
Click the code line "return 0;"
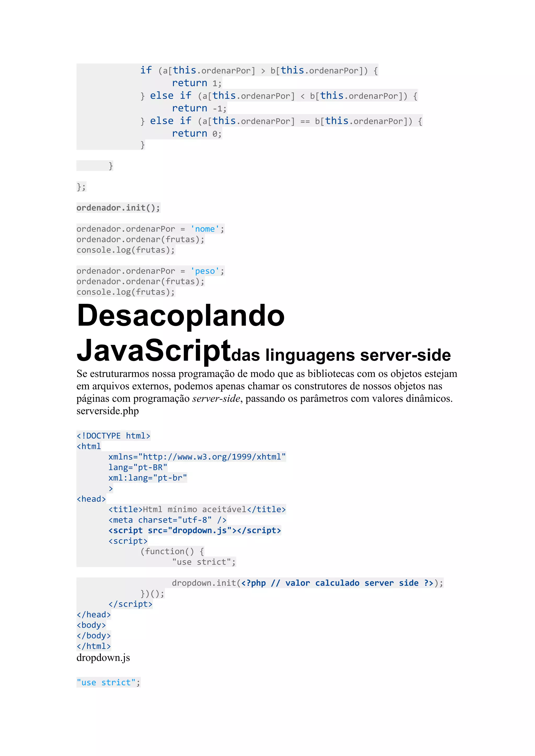point(197,134)
